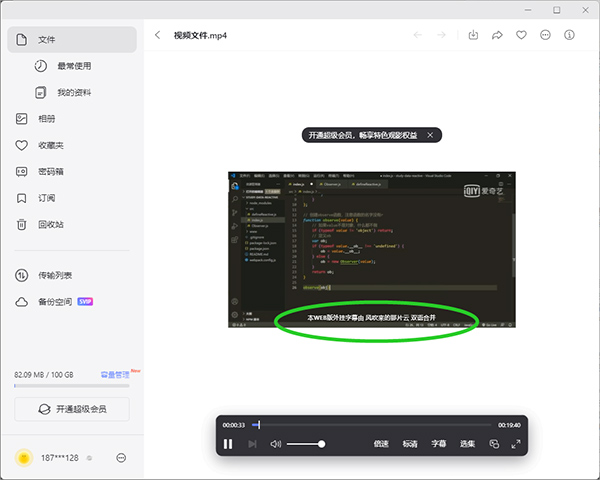Dismiss the 开通超级会员 promotion banner
The image size is (600, 480).
[430, 135]
